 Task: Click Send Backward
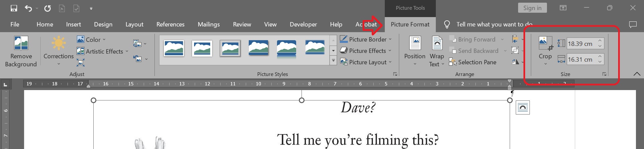coord(474,51)
